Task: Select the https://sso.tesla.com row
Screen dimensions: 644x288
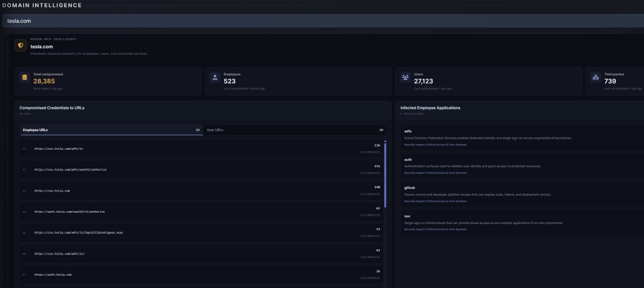Action: pos(201,190)
